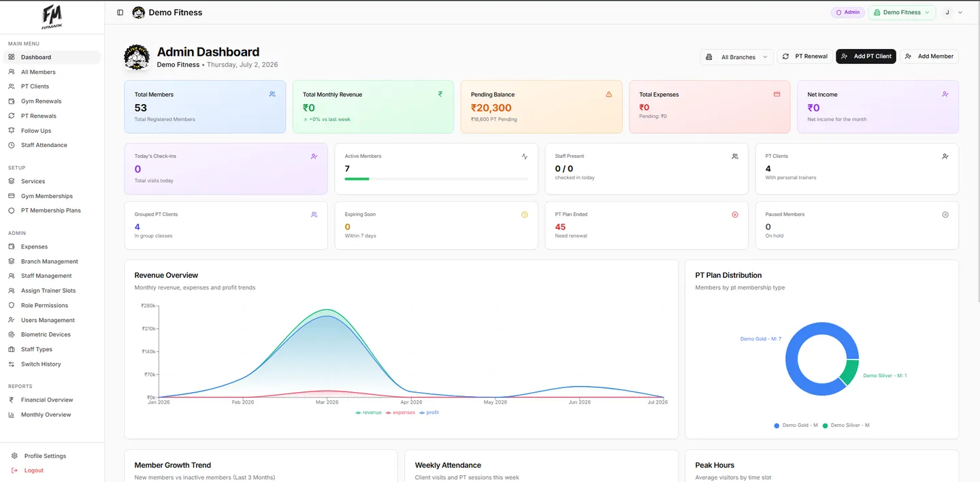This screenshot has width=980, height=482.
Task: Click the Net Income user icon
Action: tap(945, 94)
